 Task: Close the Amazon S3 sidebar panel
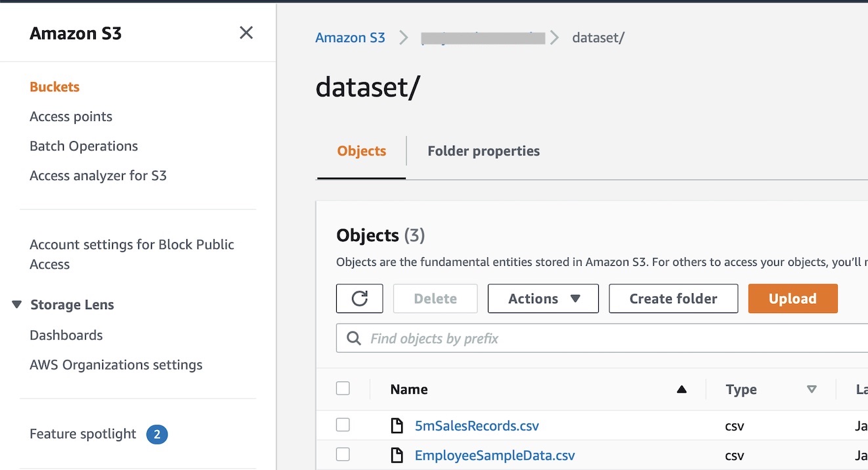246,33
